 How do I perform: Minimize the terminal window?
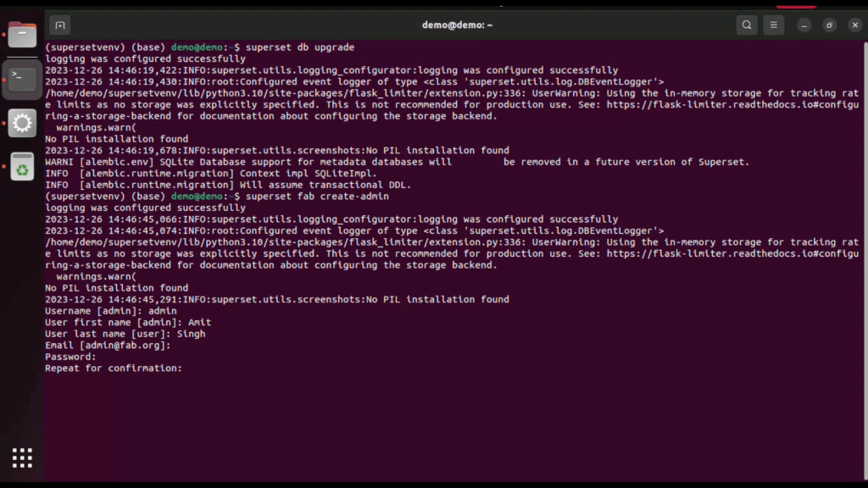[x=804, y=25]
